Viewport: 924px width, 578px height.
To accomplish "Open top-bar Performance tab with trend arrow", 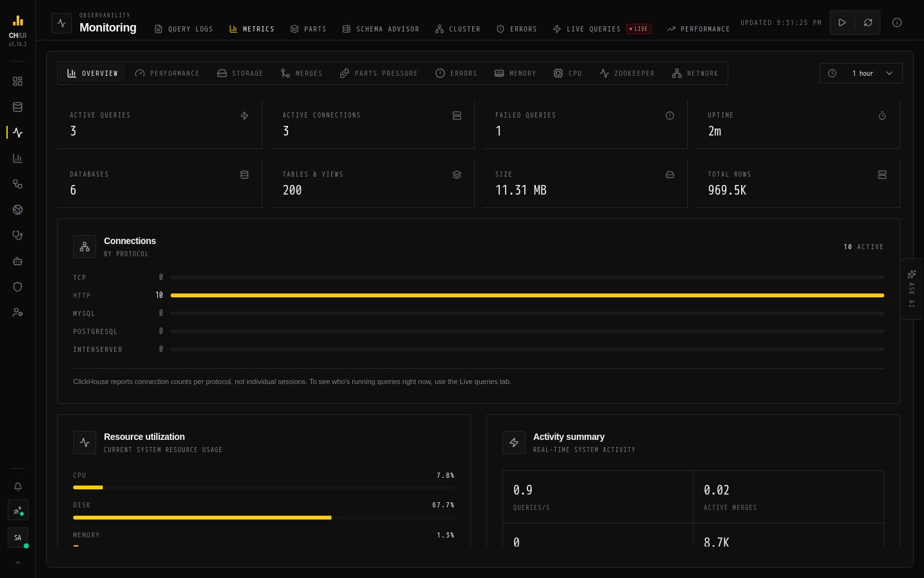I will click(x=698, y=29).
